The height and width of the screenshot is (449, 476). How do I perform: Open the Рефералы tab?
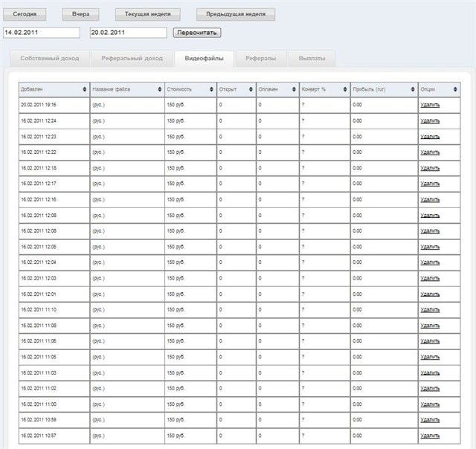coord(260,58)
